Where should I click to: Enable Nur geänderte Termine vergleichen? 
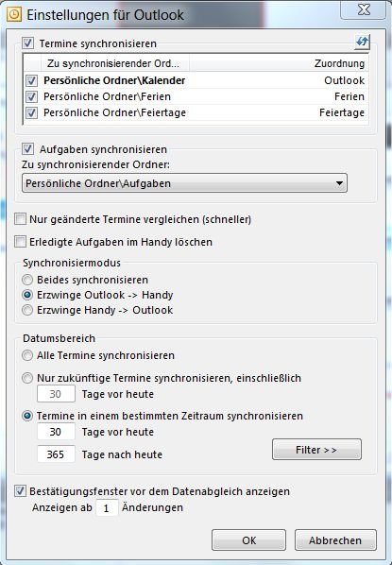coord(20,219)
